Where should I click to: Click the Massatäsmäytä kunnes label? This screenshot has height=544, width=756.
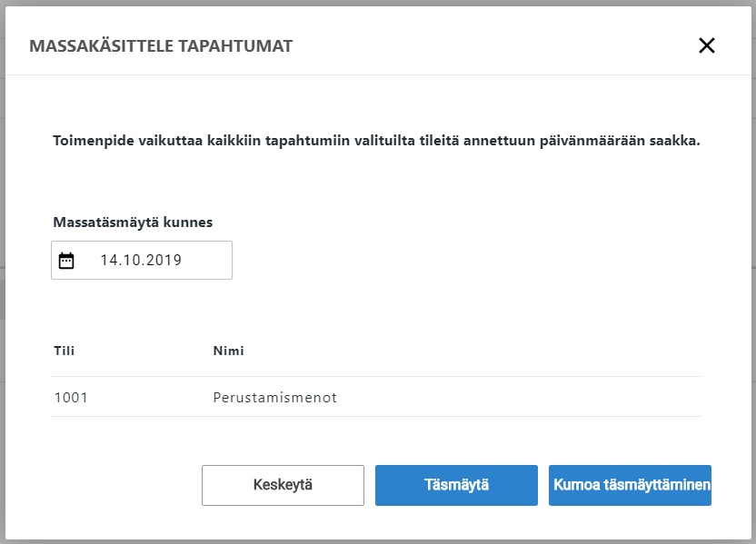point(133,223)
